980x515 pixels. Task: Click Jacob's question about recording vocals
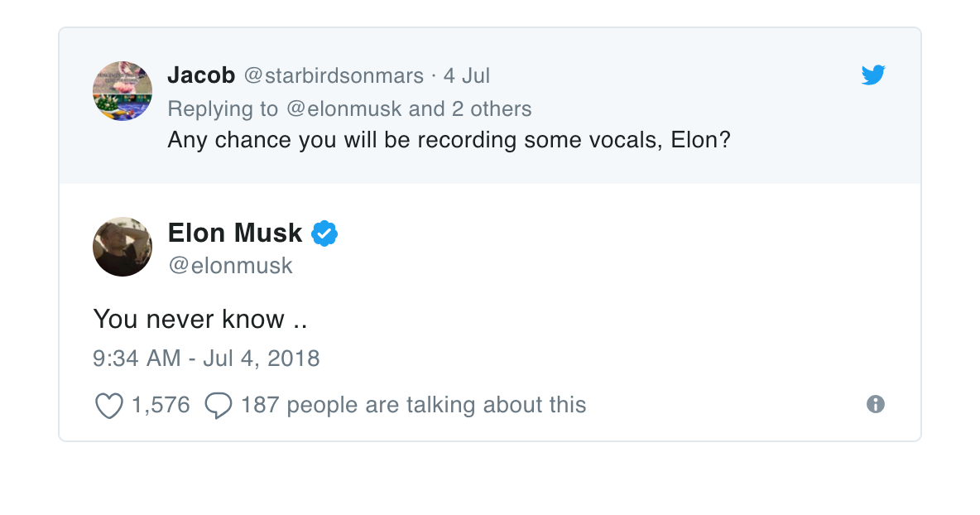click(449, 140)
